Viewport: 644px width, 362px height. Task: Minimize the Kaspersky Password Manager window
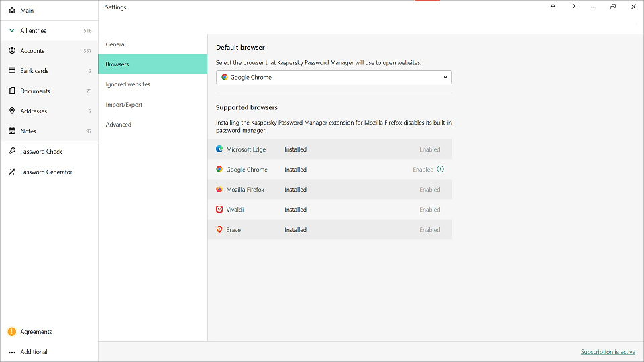click(x=593, y=7)
